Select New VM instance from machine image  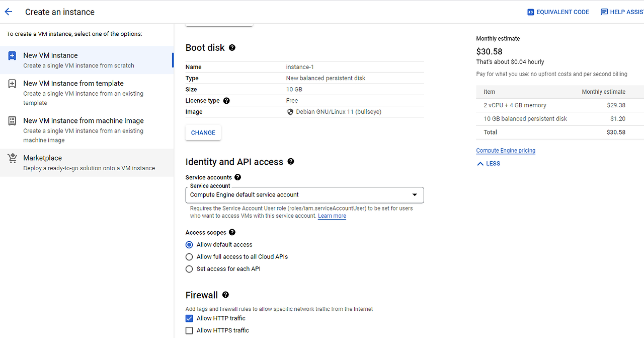point(84,121)
